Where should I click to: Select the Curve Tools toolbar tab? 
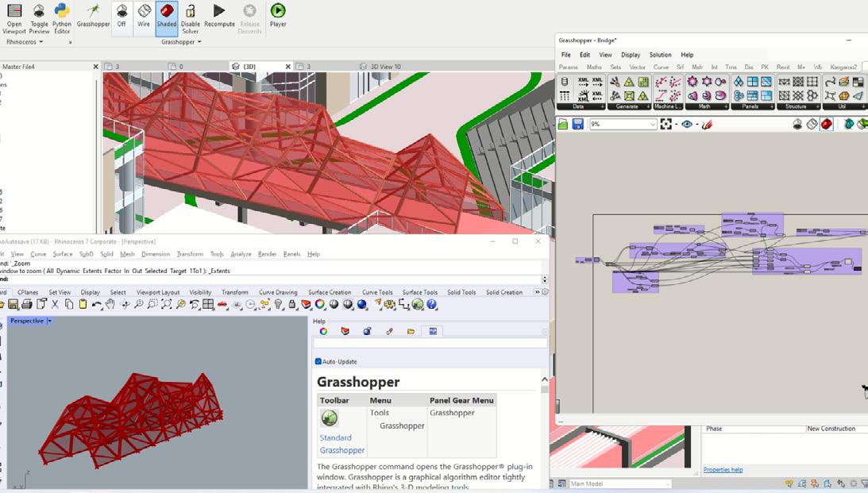click(x=377, y=292)
